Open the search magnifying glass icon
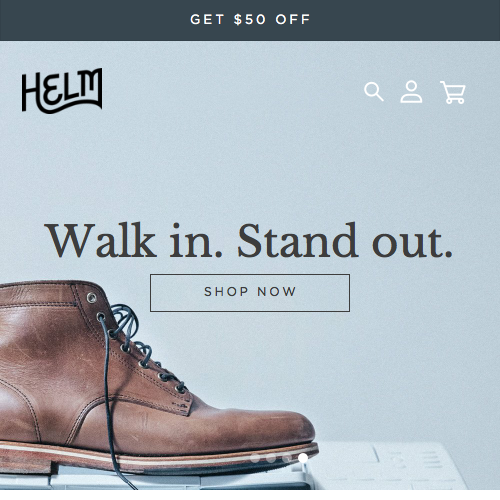The height and width of the screenshot is (500, 500). click(x=374, y=92)
